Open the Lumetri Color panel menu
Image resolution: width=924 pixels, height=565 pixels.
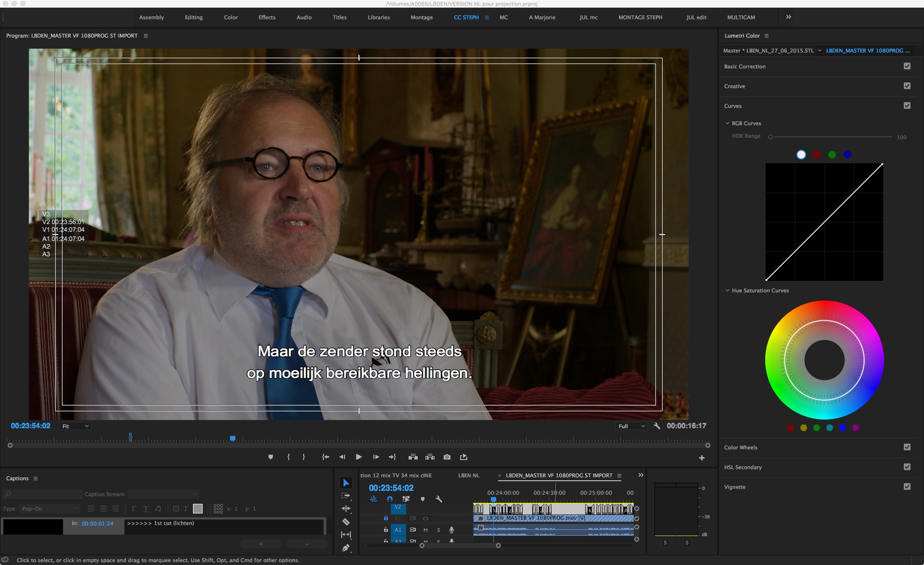coord(767,36)
